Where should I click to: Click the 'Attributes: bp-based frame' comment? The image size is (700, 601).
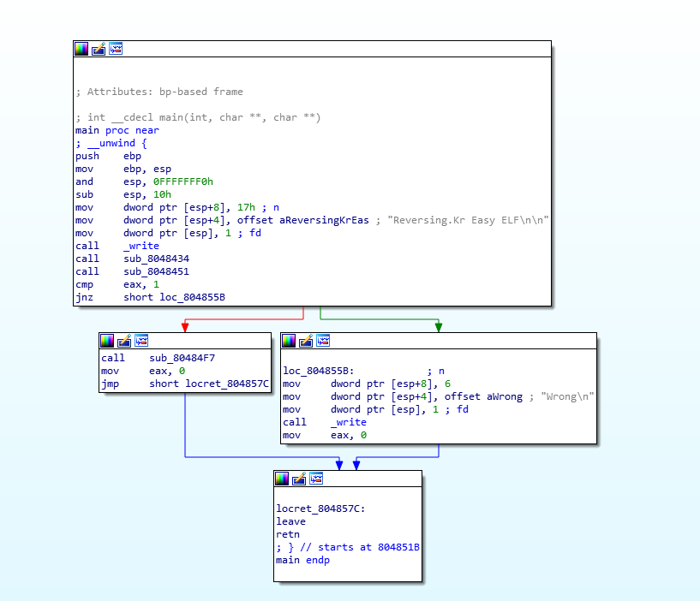(x=159, y=92)
